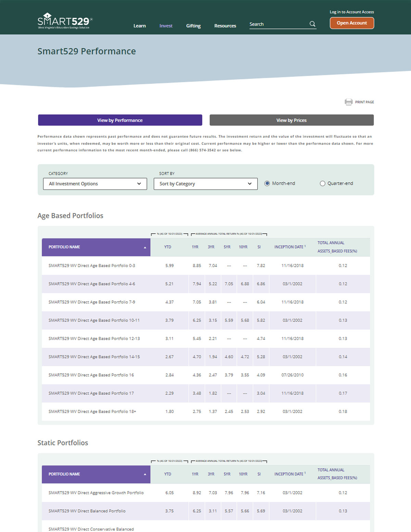Select the Invest navigation tab
Screen dimensions: 411x532
pyautogui.click(x=166, y=26)
